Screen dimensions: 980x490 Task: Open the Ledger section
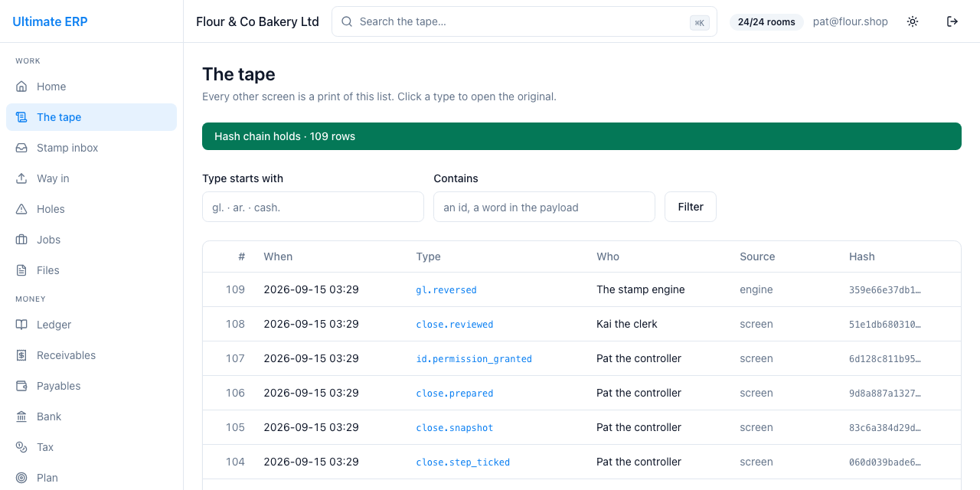click(91, 325)
